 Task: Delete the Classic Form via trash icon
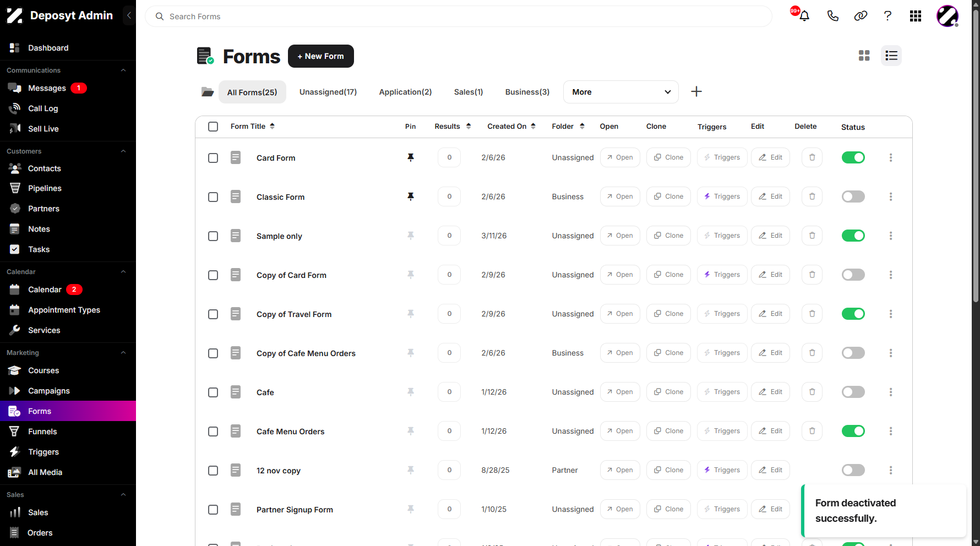812,196
